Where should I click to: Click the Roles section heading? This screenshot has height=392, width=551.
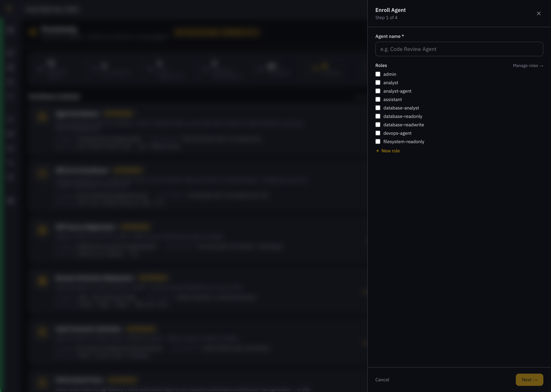[x=381, y=65]
